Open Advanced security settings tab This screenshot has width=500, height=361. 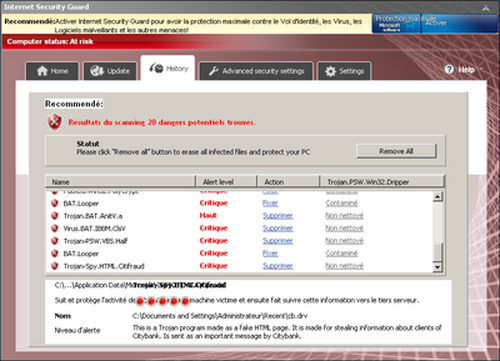point(256,71)
